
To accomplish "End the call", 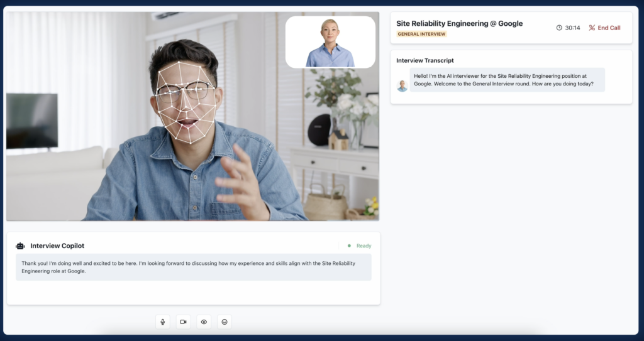I will (604, 28).
